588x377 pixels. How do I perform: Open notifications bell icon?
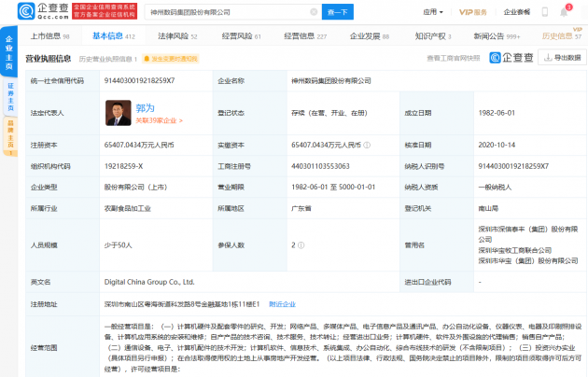click(x=564, y=12)
